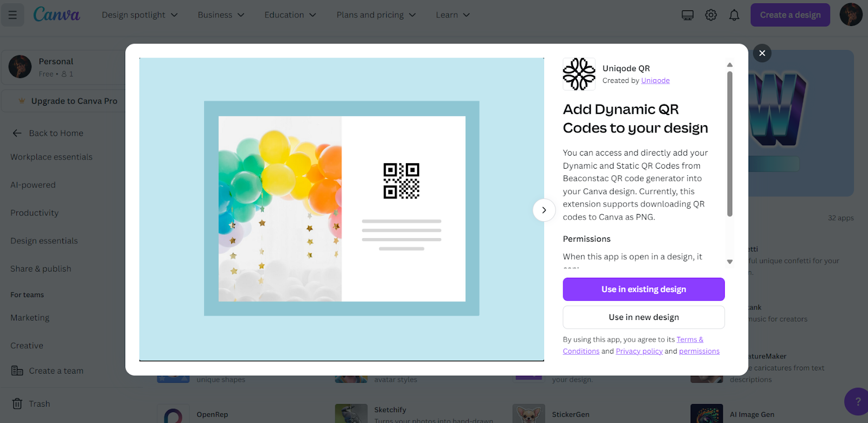
Task: Select Creative category
Action: [27, 345]
